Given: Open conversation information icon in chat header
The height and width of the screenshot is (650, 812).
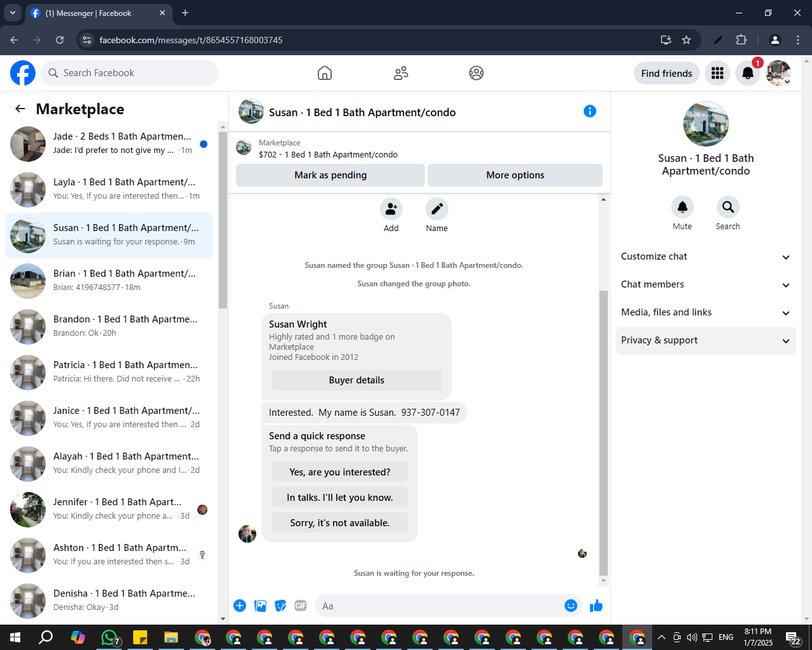Looking at the screenshot, I should tap(590, 111).
